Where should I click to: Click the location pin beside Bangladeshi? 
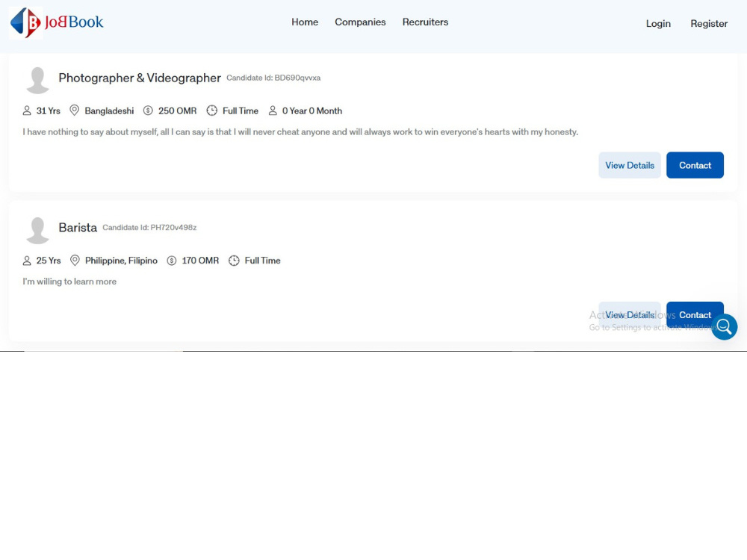[74, 111]
